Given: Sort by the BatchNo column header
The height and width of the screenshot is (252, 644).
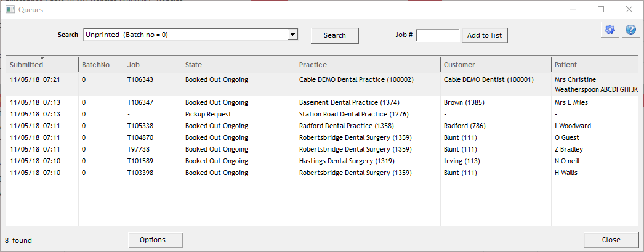Looking at the screenshot, I should pos(92,65).
